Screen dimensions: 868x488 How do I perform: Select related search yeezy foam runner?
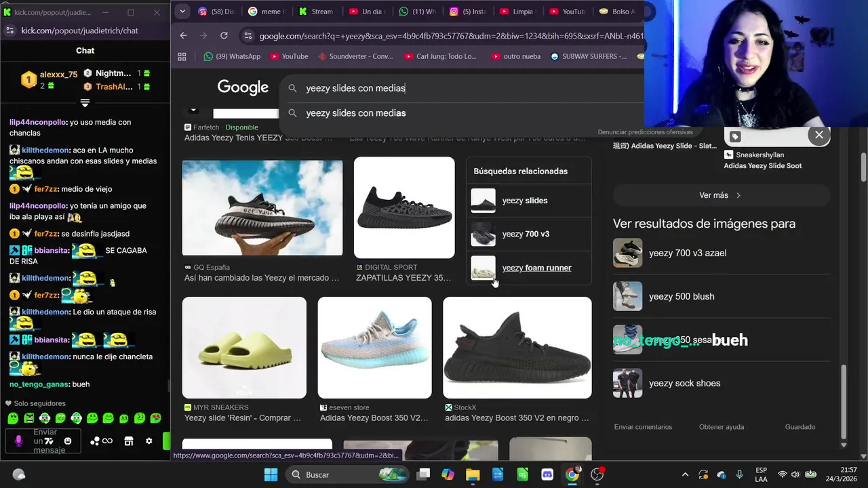click(529, 268)
